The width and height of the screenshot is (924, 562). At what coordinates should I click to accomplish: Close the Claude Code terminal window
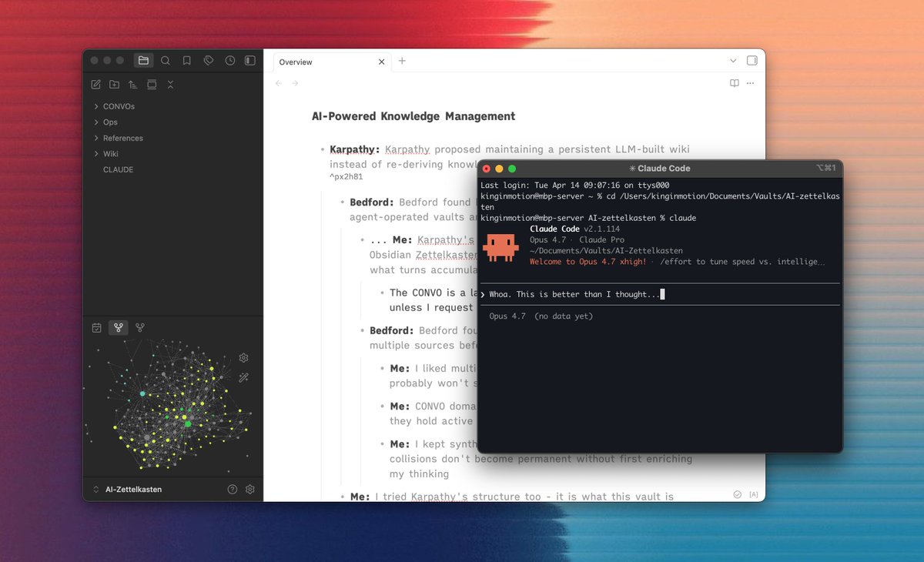pos(487,169)
